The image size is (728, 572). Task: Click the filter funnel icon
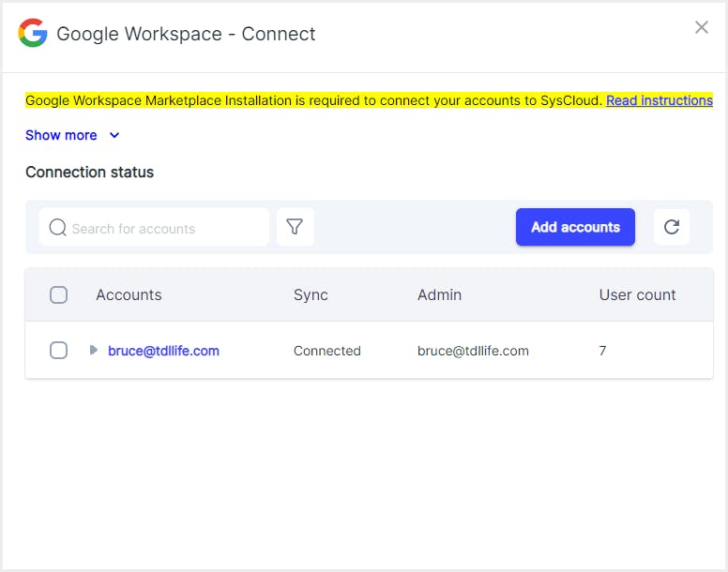295,227
